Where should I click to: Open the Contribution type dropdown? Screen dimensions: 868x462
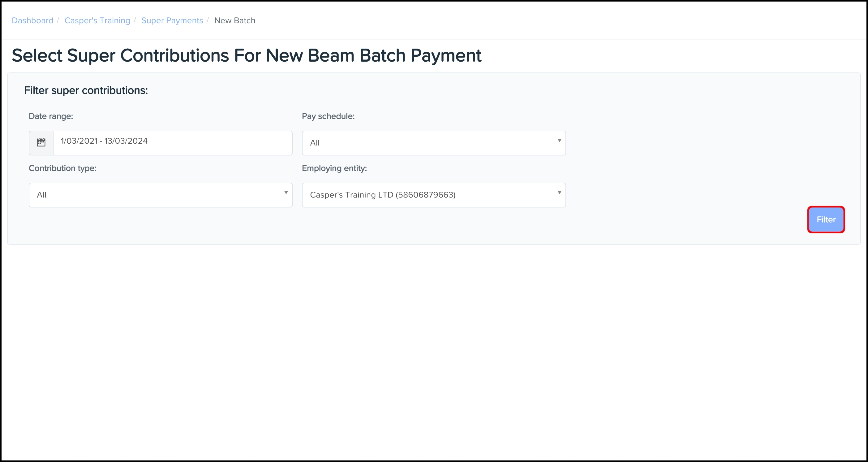click(x=160, y=195)
